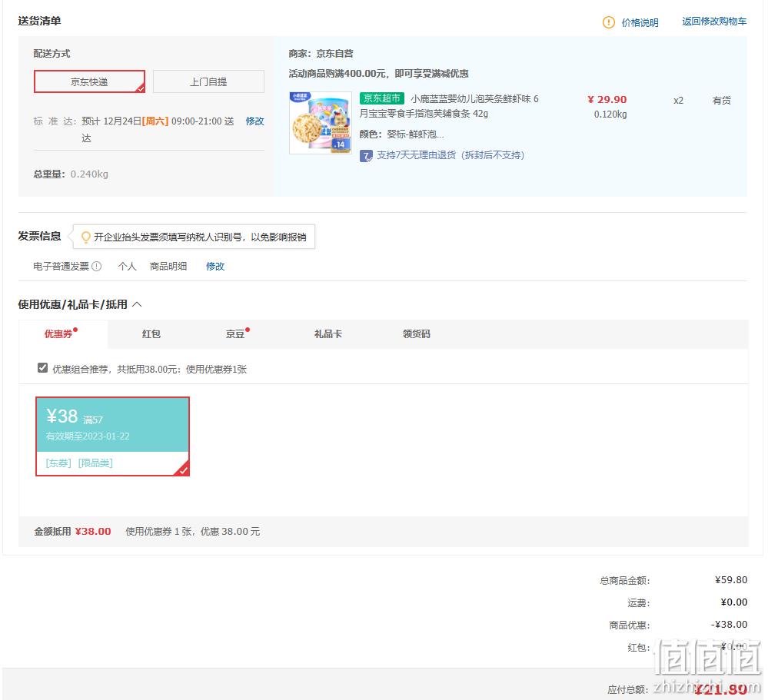
Task: Click the 7-day return badge icon
Action: pyautogui.click(x=366, y=156)
